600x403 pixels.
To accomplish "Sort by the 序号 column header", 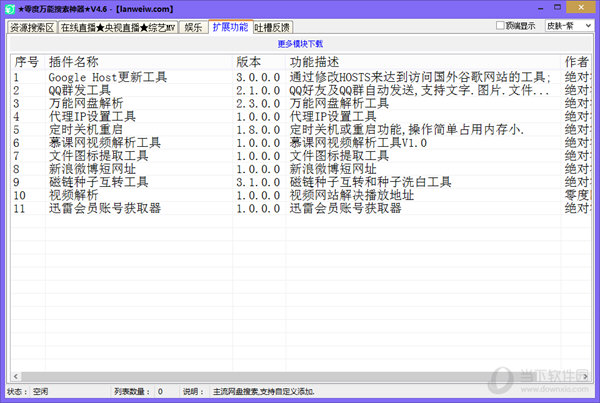I will pyautogui.click(x=27, y=62).
